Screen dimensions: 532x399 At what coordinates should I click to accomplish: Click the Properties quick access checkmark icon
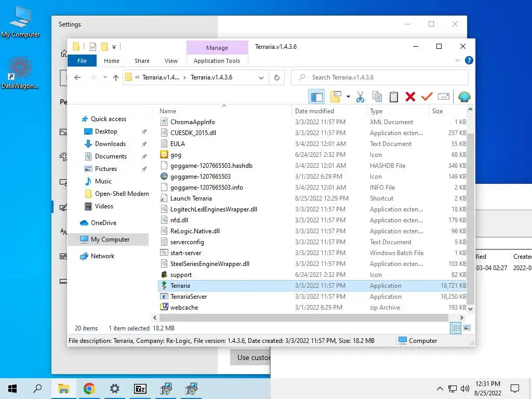click(x=92, y=47)
